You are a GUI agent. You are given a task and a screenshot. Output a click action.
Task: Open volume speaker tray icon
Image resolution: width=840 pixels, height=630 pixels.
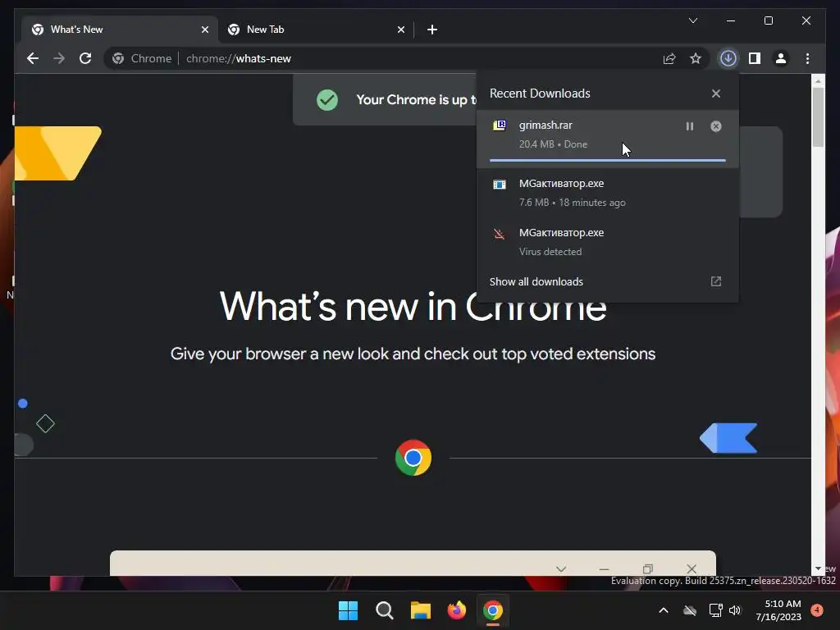735,610
